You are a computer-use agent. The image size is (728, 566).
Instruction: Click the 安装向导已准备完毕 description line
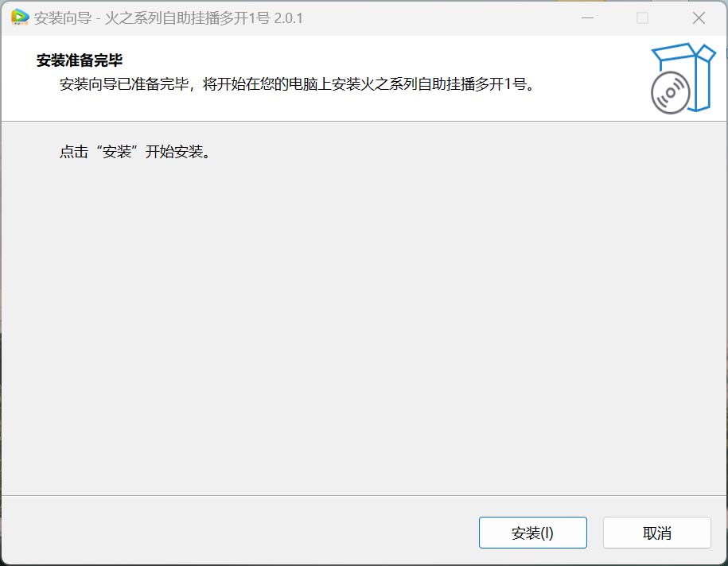(298, 84)
